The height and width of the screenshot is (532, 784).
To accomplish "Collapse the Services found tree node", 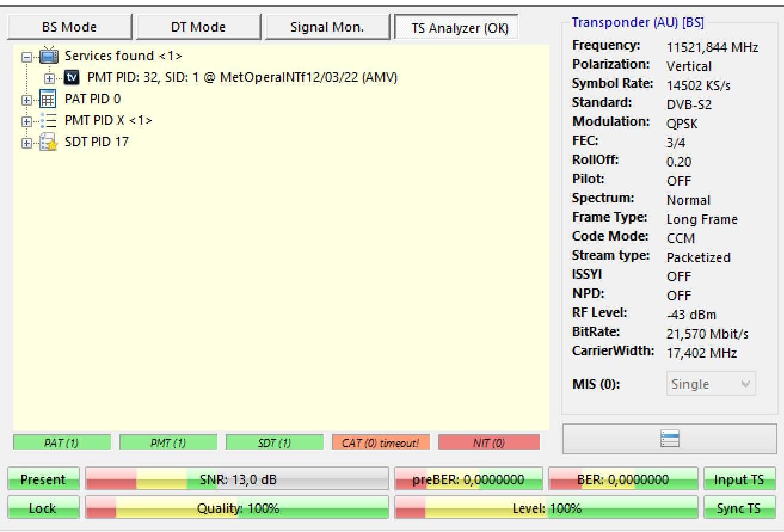I will pos(26,57).
